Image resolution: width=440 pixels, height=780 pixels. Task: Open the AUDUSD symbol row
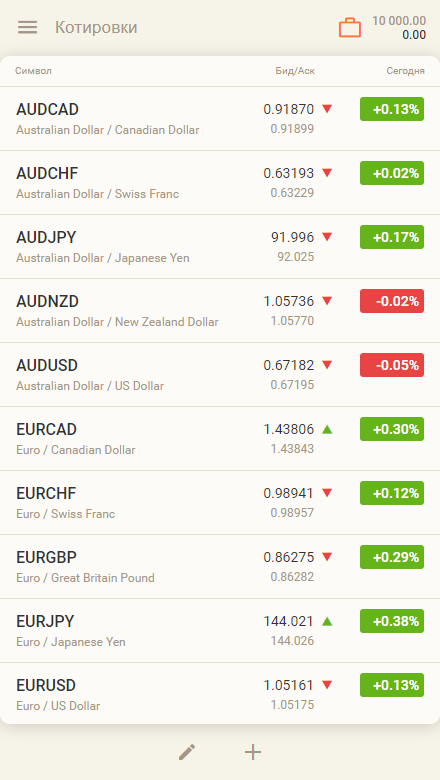pyautogui.click(x=220, y=375)
